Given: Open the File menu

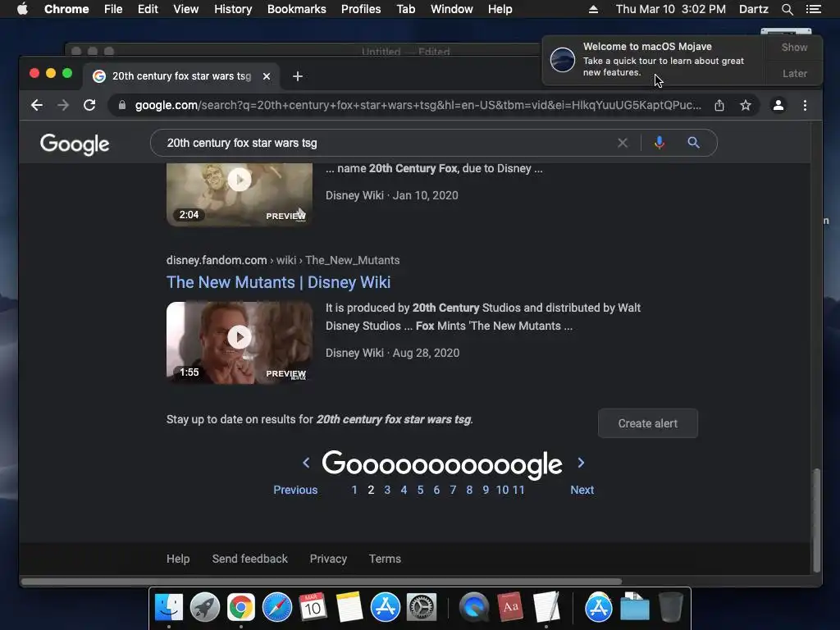Looking at the screenshot, I should pyautogui.click(x=113, y=9).
